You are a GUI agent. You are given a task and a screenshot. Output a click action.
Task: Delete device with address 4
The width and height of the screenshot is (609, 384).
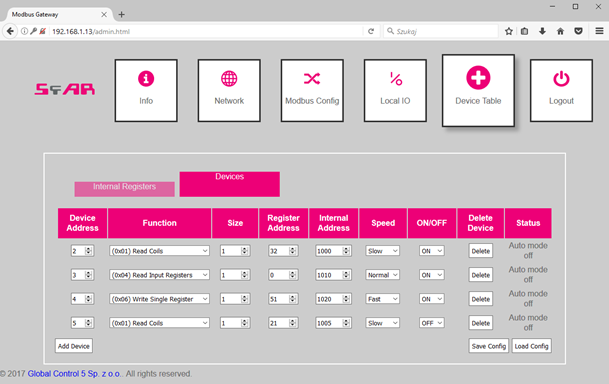click(480, 299)
